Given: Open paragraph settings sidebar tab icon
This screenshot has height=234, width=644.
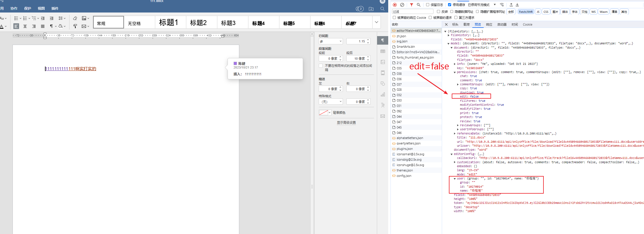Looking at the screenshot, I should coord(383,40).
